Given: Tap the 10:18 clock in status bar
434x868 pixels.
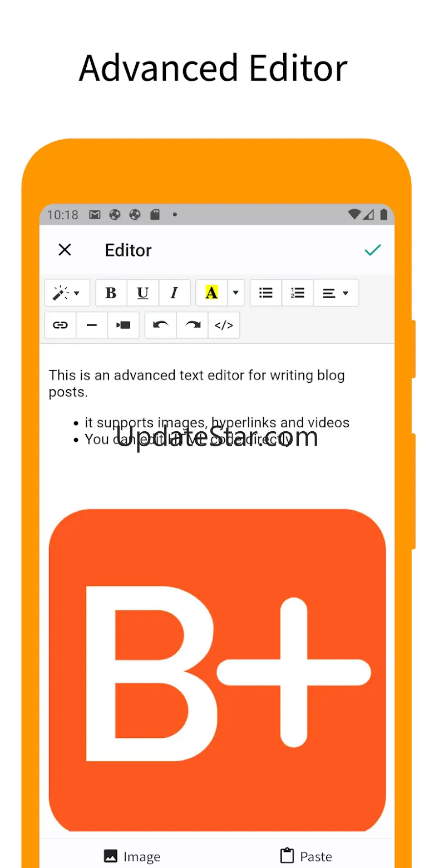Looking at the screenshot, I should click(62, 214).
